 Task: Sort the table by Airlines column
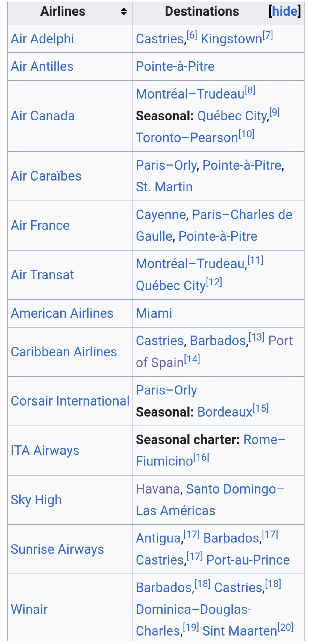coord(124,12)
